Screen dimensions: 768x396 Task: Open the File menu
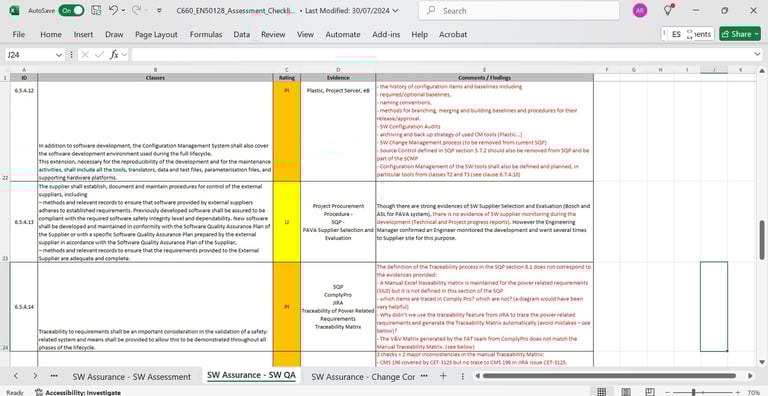pos(19,34)
